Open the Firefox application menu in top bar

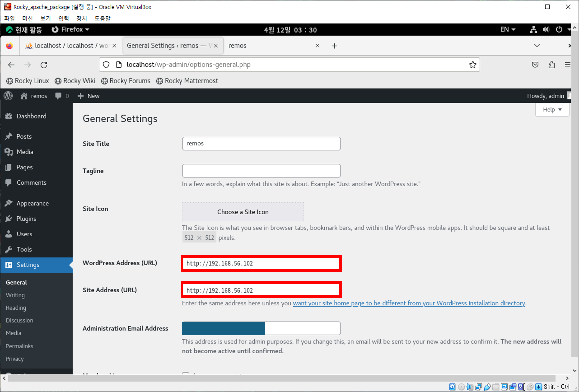pyautogui.click(x=70, y=30)
